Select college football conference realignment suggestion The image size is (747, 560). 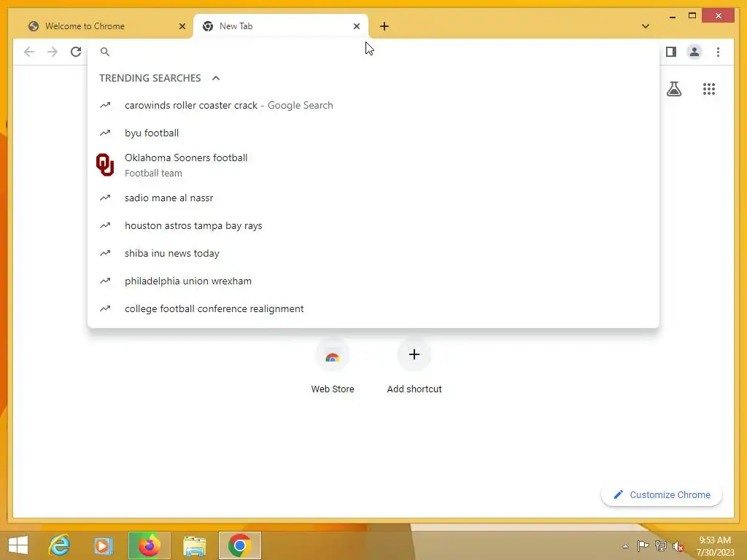click(x=373, y=308)
